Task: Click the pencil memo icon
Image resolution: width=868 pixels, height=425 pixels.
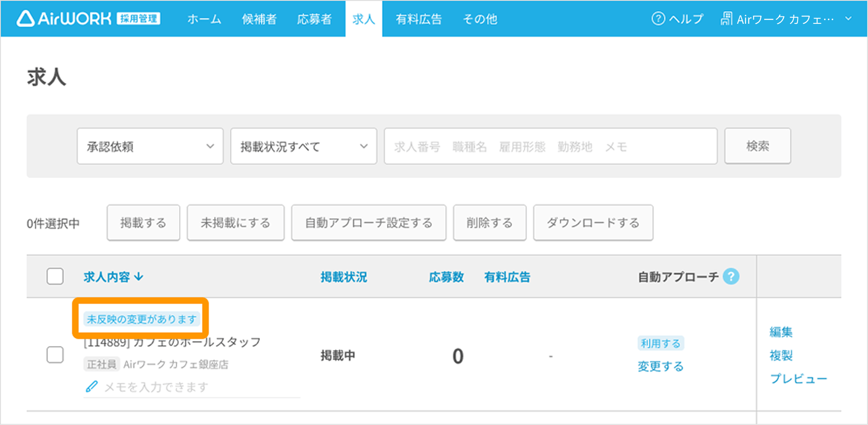Action: click(92, 386)
